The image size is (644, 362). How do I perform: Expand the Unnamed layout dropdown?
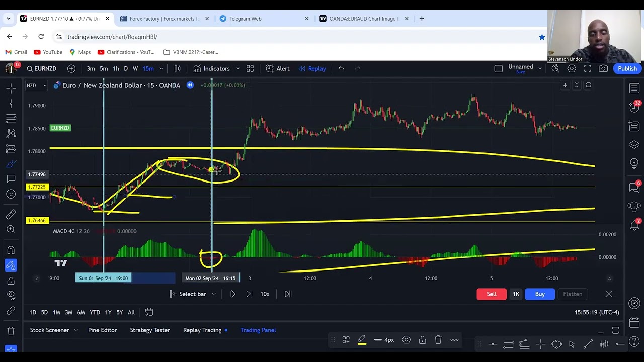click(x=540, y=69)
